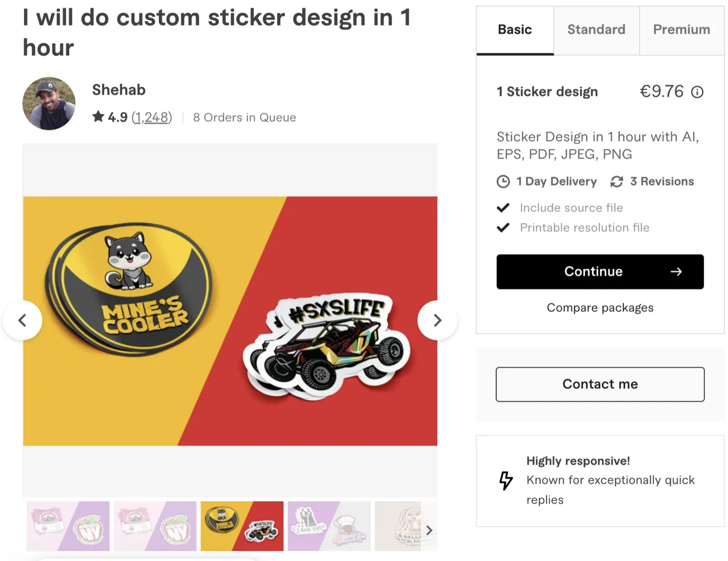This screenshot has width=728, height=561.
Task: Click the revisions refresh icon
Action: [x=617, y=181]
